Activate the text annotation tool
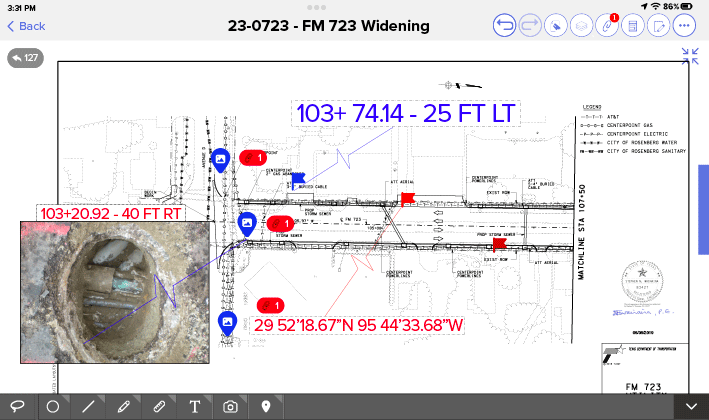 tap(194, 406)
